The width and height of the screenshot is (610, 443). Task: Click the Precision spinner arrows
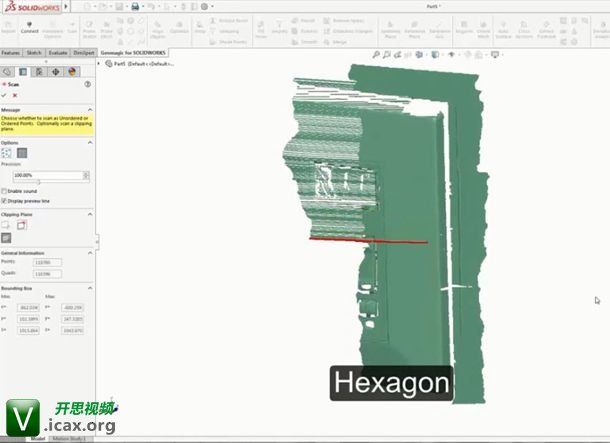coord(86,175)
